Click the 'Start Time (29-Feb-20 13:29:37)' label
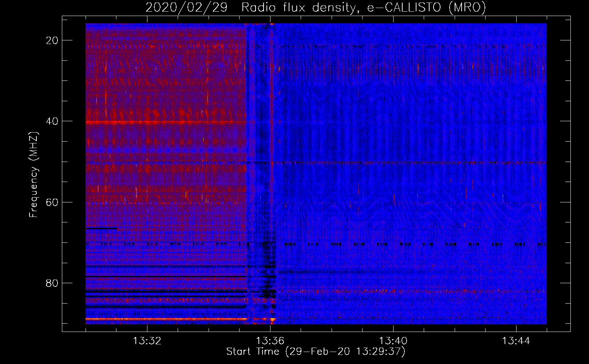This screenshot has width=589, height=364. [316, 352]
